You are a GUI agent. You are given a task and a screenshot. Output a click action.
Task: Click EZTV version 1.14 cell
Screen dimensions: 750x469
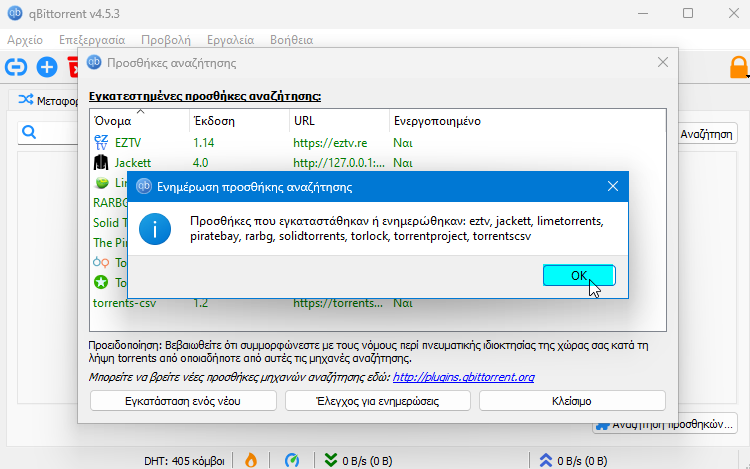pos(204,142)
